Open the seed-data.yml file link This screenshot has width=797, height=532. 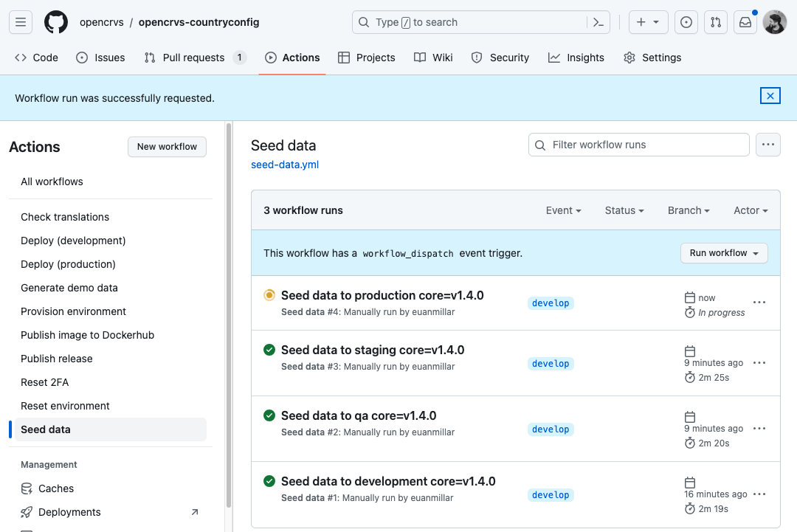click(285, 165)
